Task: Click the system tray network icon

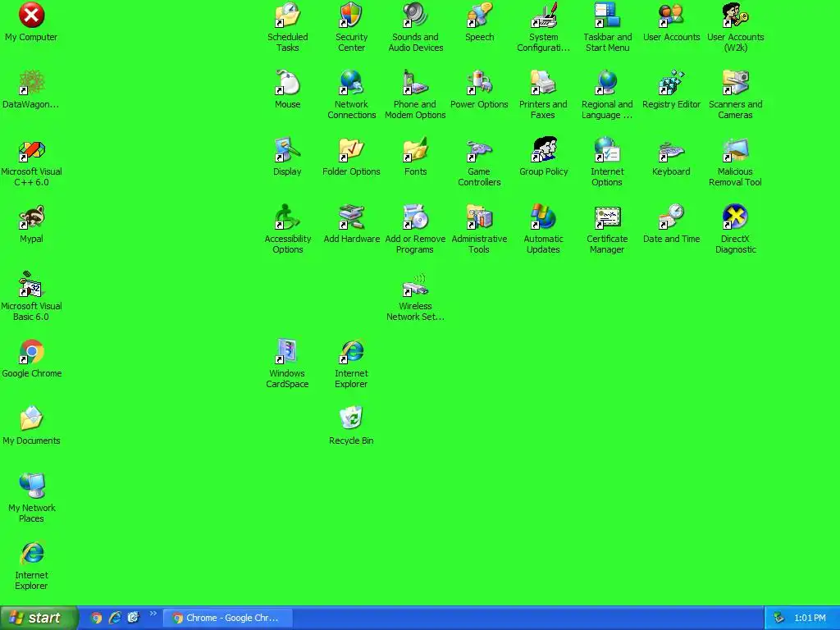Action: coord(779,618)
